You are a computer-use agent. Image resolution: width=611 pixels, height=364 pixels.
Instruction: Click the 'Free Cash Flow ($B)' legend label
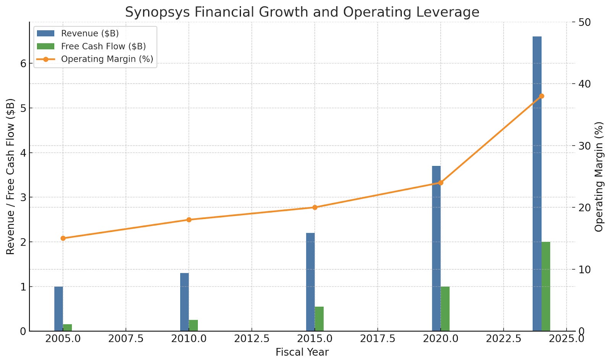[x=103, y=46]
